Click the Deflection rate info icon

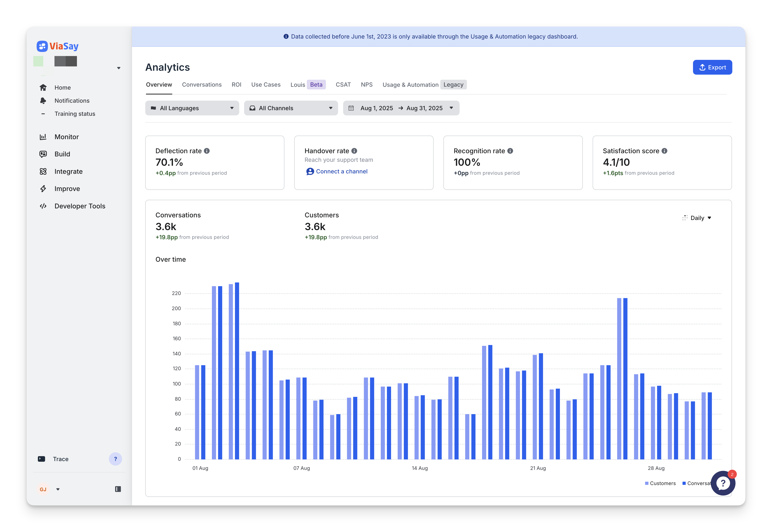(x=207, y=151)
